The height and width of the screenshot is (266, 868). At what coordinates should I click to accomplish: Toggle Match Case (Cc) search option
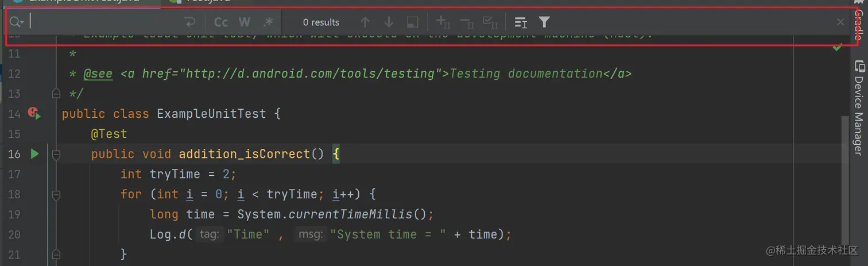coord(221,22)
